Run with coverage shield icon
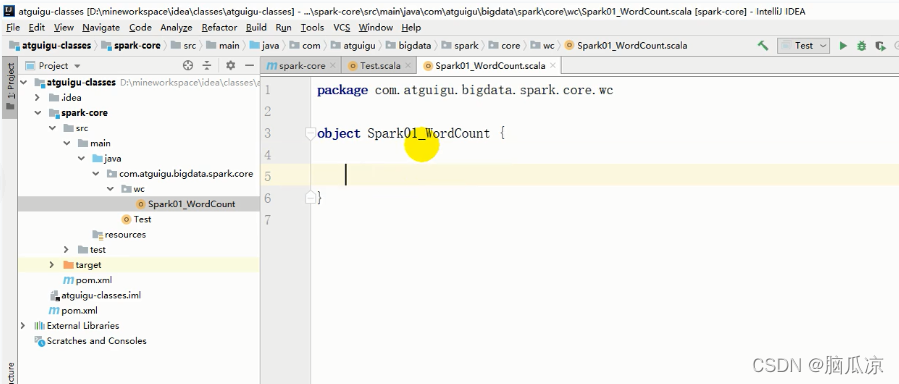This screenshot has height=384, width=899. click(880, 45)
